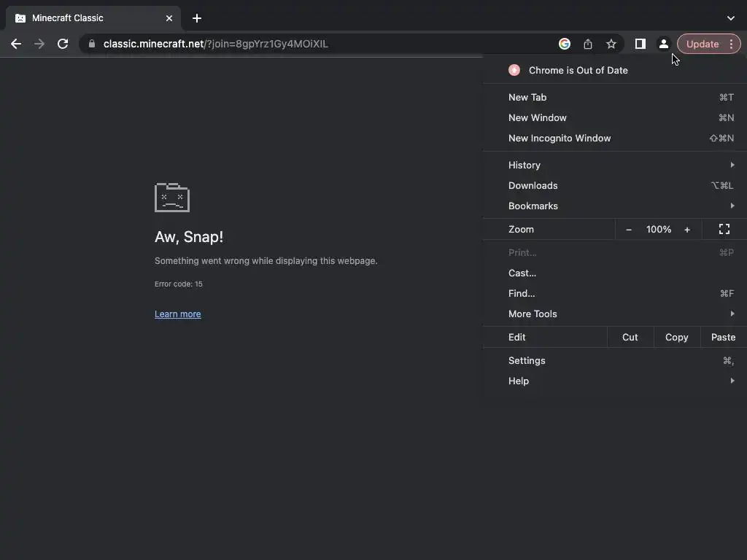Click the sad tab error icon
The height and width of the screenshot is (560, 747).
point(172,197)
